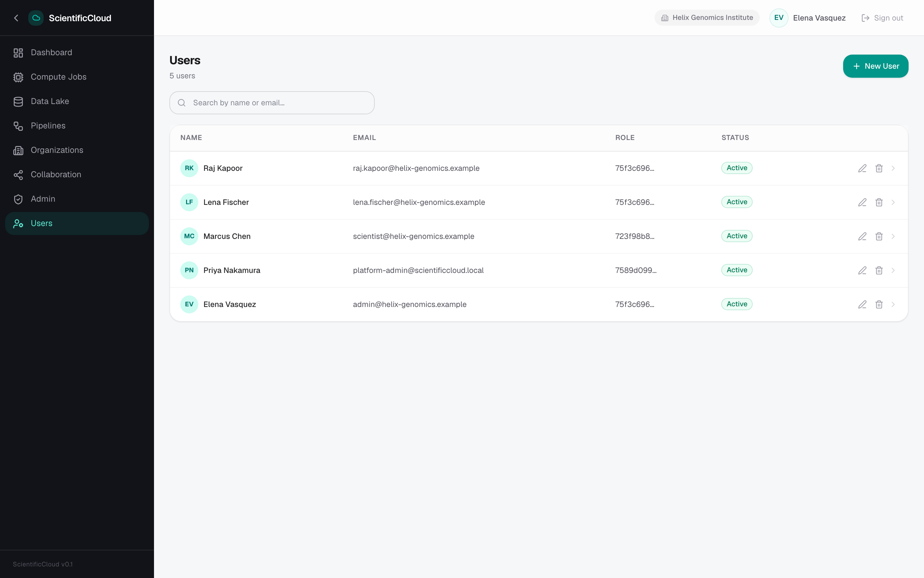Open the Data Lake section
Image resolution: width=924 pixels, height=578 pixels.
(77, 102)
